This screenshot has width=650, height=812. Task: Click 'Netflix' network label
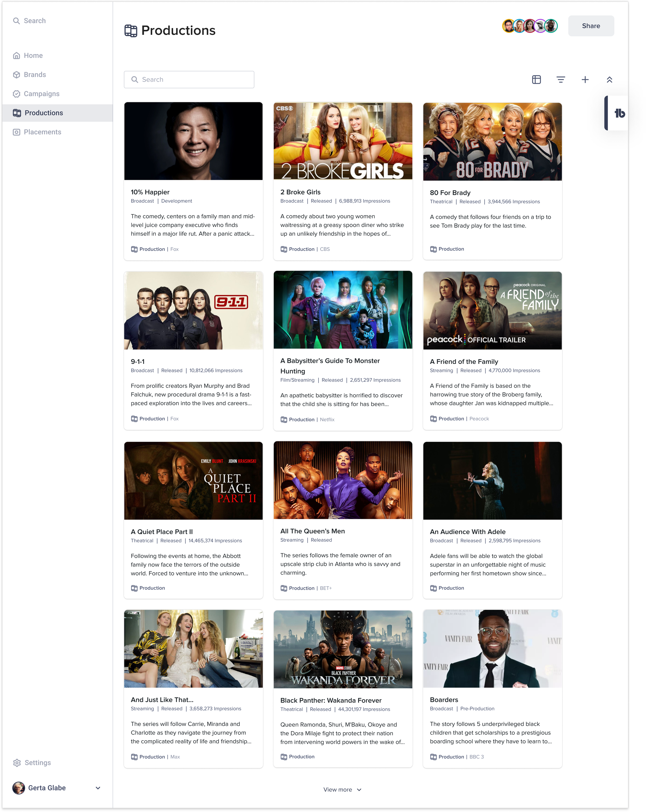[327, 420]
